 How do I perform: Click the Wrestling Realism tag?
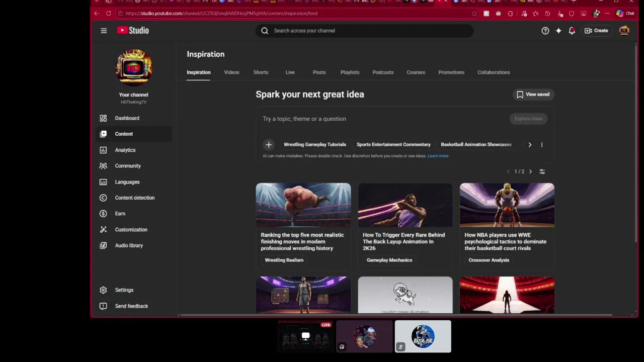pyautogui.click(x=284, y=260)
